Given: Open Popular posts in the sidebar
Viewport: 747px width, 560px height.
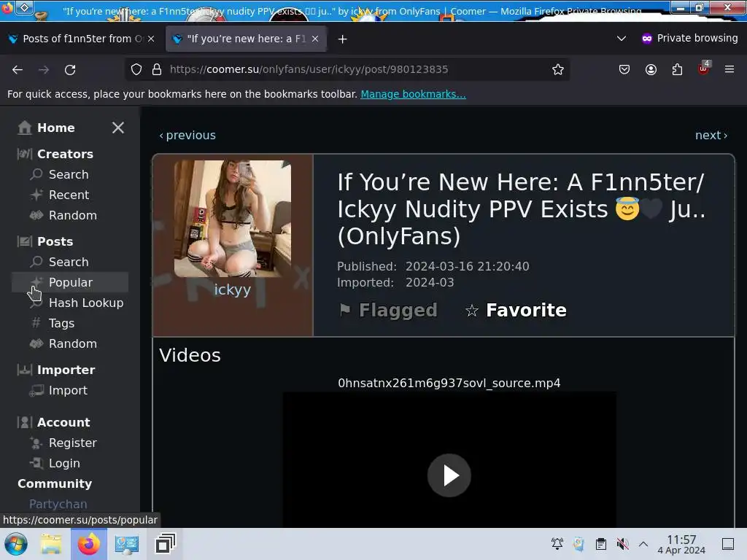Looking at the screenshot, I should 70,282.
